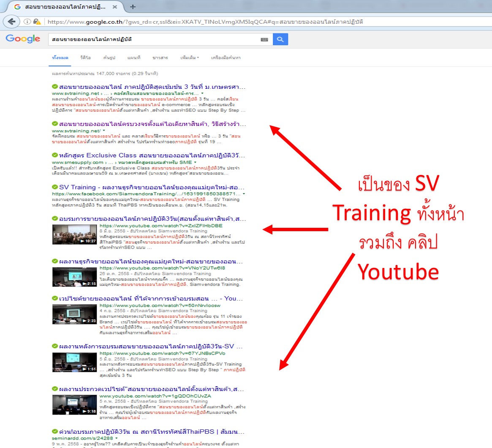This screenshot has width=492, height=448.
Task: Click green check icon beside 'หลักสูตร Exclusive Class' result
Action: click(55, 155)
